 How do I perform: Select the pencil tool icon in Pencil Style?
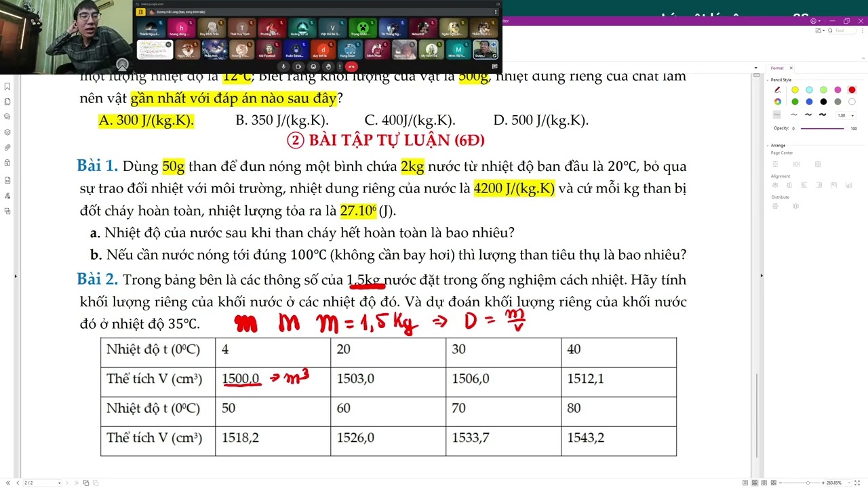(777, 90)
